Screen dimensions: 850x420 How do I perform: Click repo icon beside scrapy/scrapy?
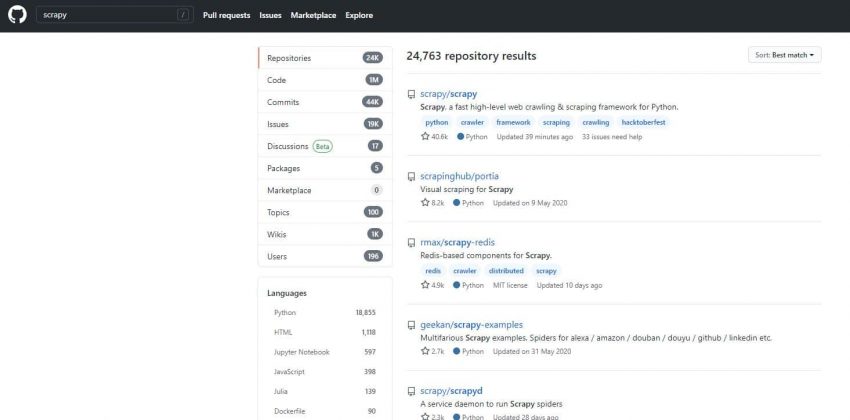(x=411, y=94)
